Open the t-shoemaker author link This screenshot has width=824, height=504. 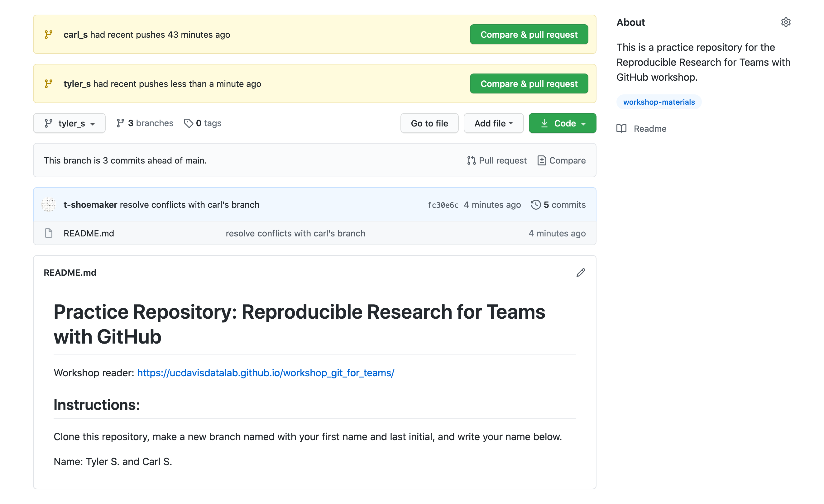(90, 205)
